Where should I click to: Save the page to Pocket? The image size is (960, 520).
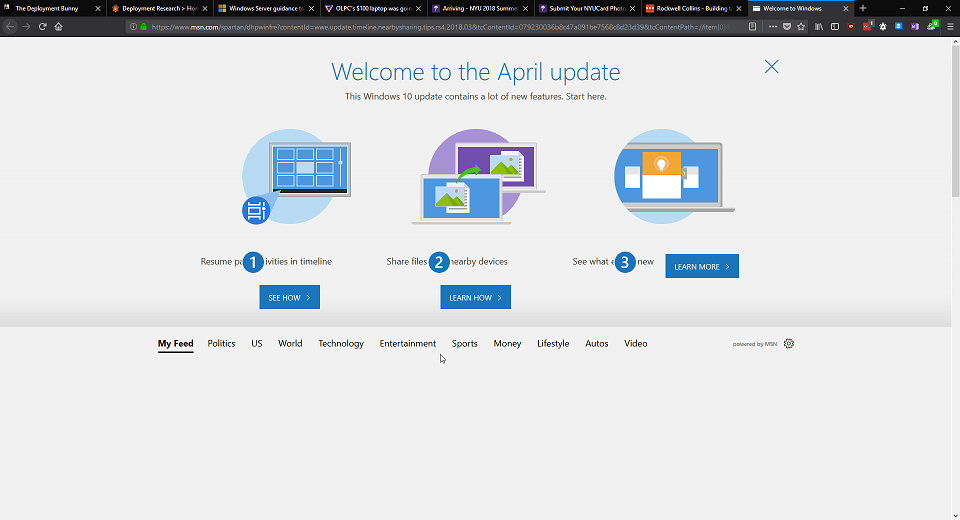787,26
